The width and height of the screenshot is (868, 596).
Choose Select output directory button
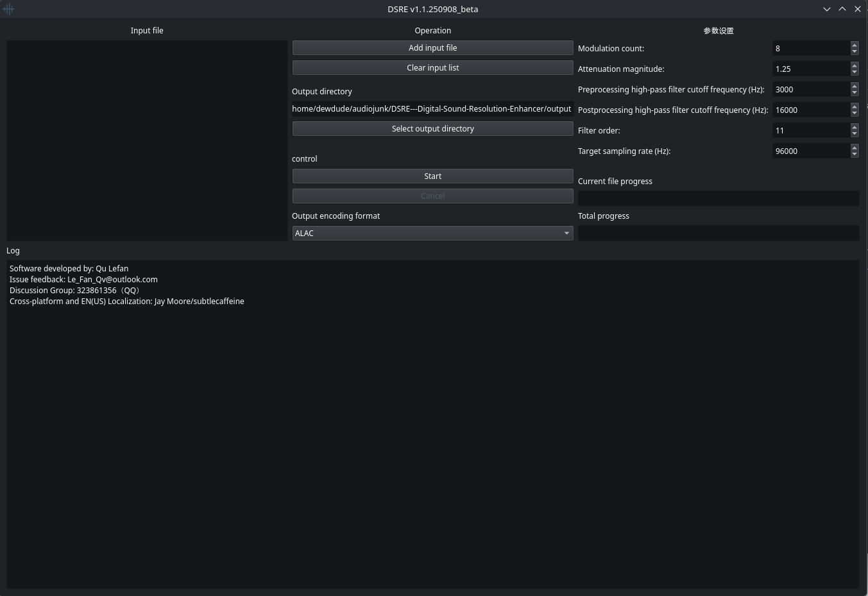[x=432, y=129]
